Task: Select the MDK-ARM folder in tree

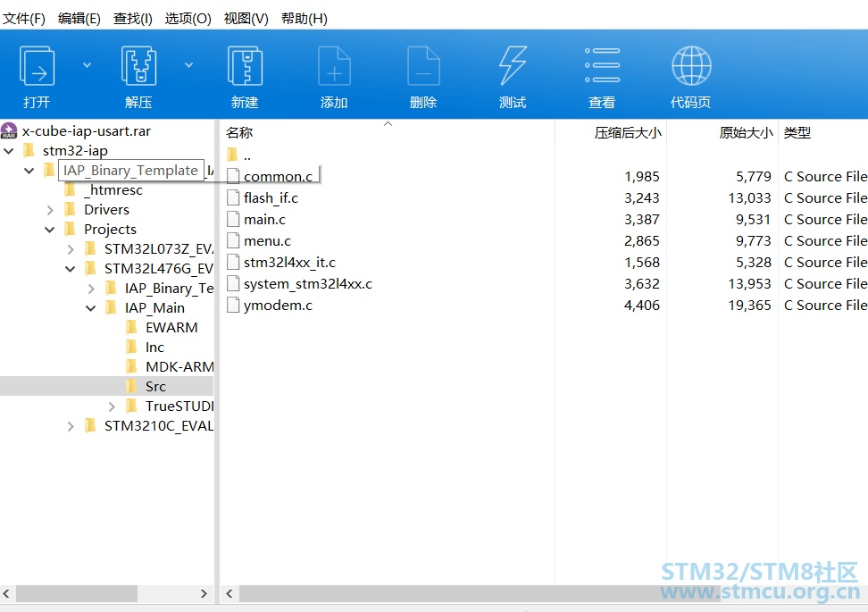Action: click(x=179, y=366)
